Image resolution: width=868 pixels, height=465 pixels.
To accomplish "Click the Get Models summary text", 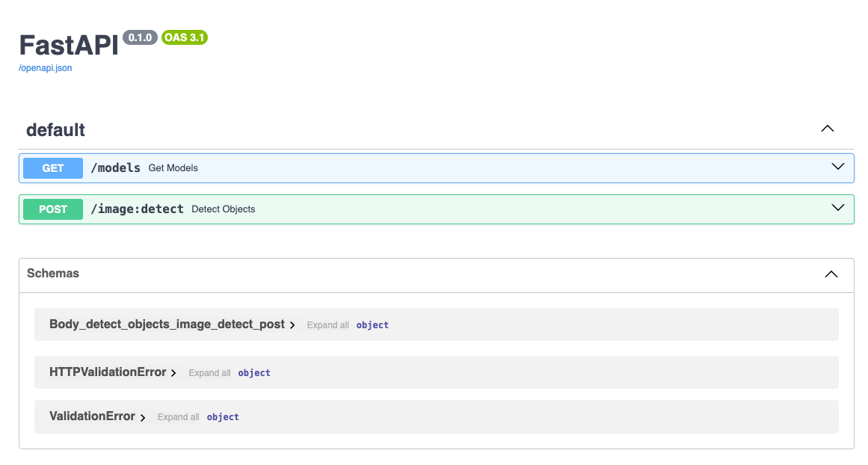I will [173, 167].
